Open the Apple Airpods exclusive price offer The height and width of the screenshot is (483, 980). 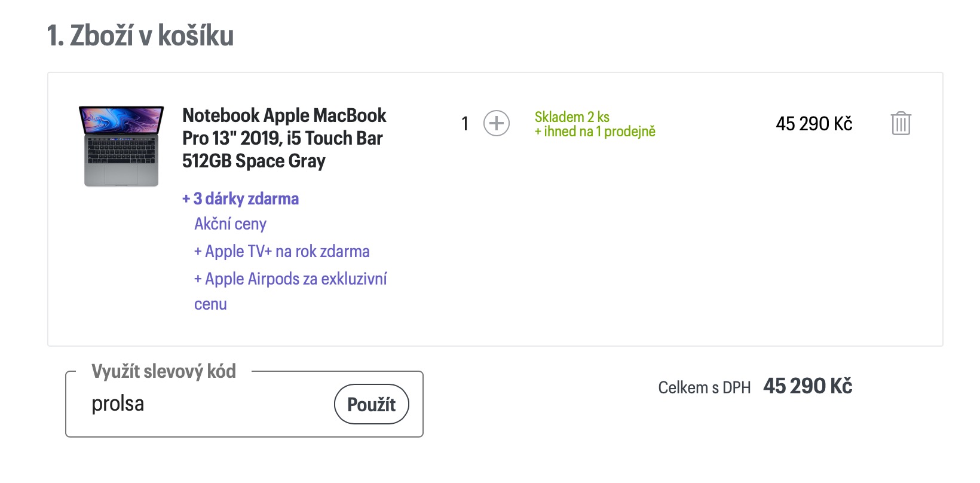(x=290, y=279)
